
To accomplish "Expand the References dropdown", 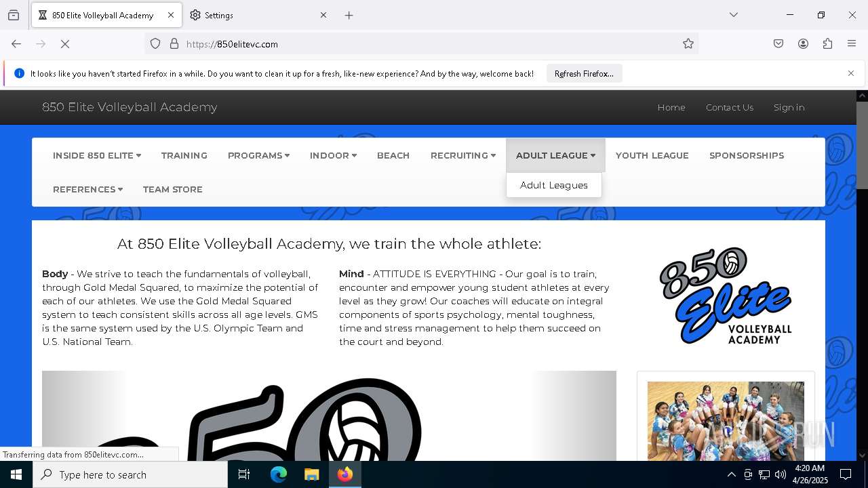I will 87,189.
